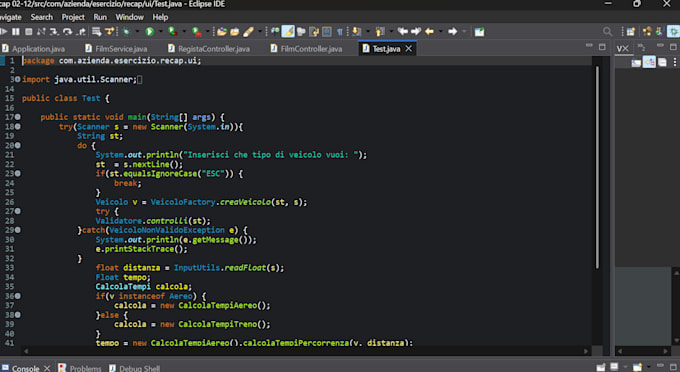680x372 pixels.
Task: Click the Use Step Filters icon
Action: coord(109,32)
